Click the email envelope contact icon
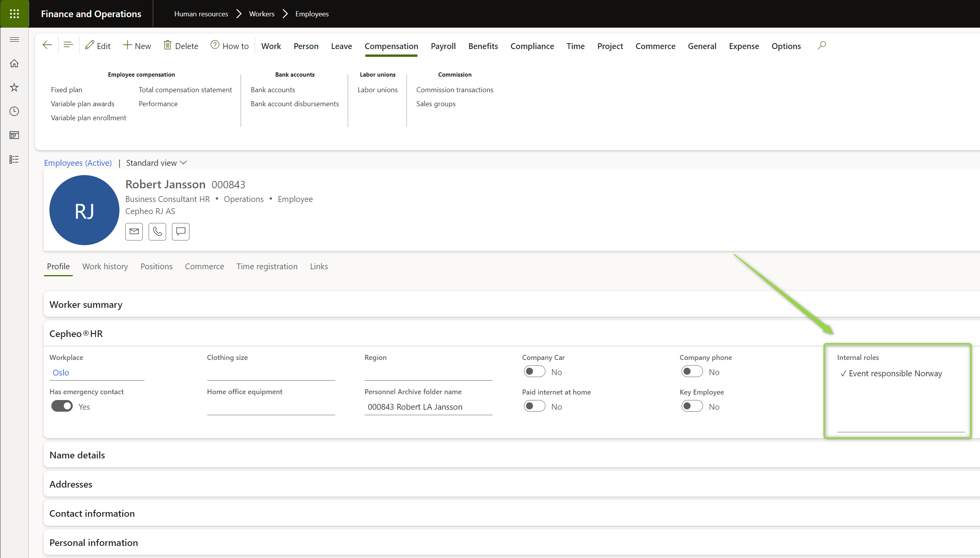 coord(134,232)
